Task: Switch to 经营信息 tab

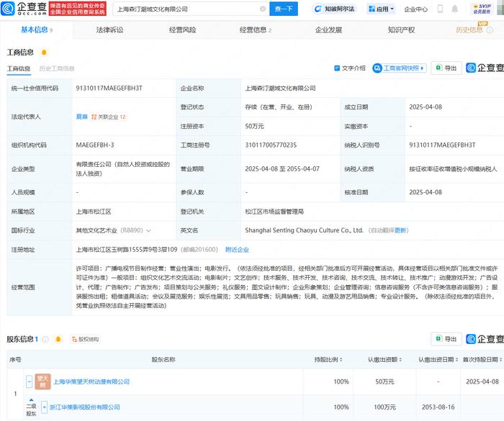Action: pos(255,30)
